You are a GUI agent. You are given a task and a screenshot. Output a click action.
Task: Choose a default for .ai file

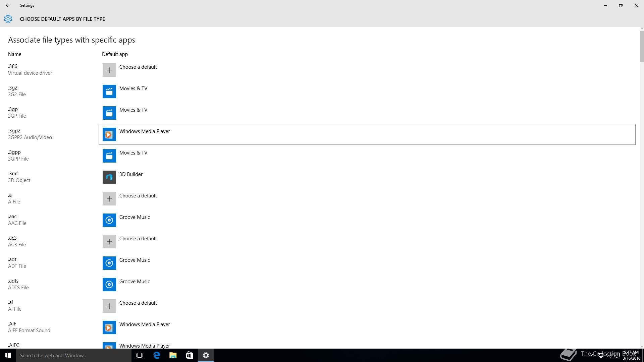(138, 303)
